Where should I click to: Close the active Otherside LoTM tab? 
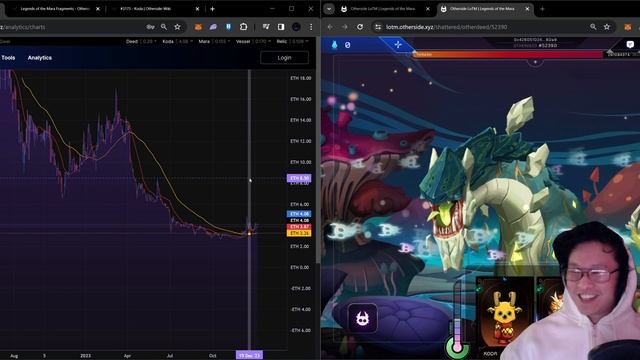(x=527, y=9)
